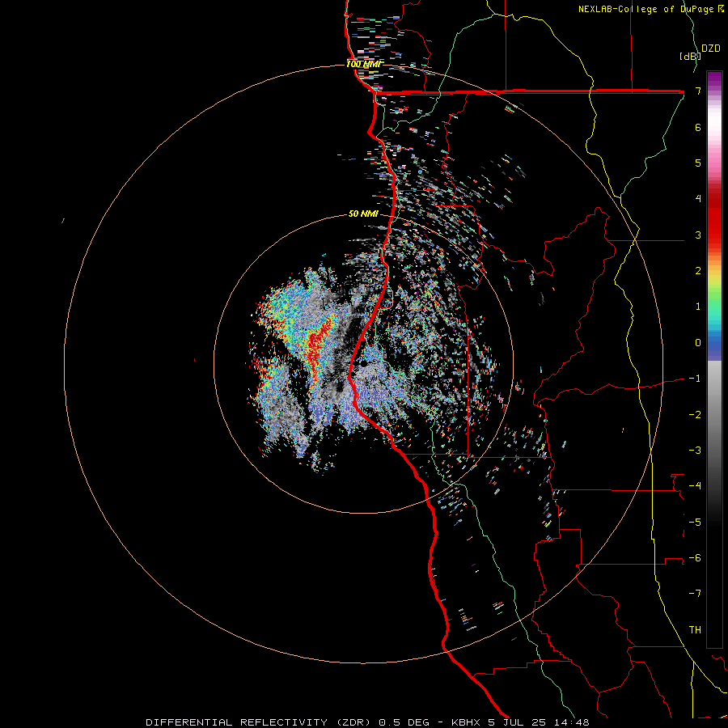Click the 5 JUL 25 date text
The image size is (728, 728).
(x=517, y=722)
